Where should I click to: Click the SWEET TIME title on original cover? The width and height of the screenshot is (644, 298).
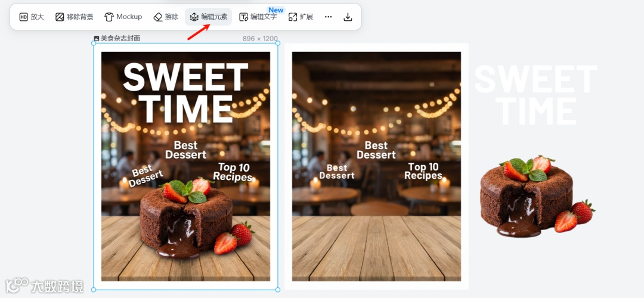click(x=185, y=93)
